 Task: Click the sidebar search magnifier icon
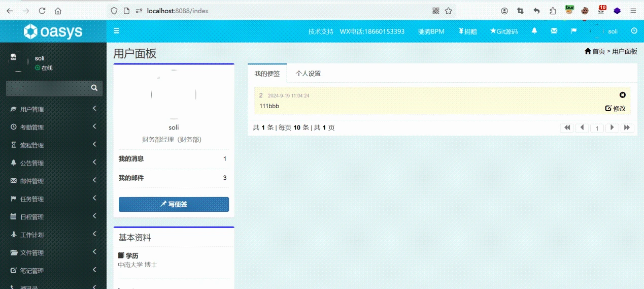[x=94, y=88]
